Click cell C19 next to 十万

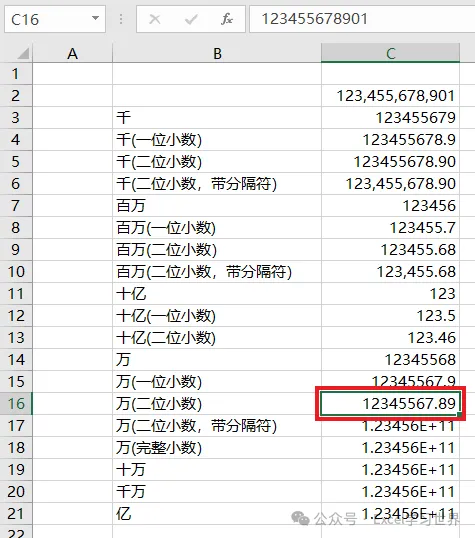[390, 469]
